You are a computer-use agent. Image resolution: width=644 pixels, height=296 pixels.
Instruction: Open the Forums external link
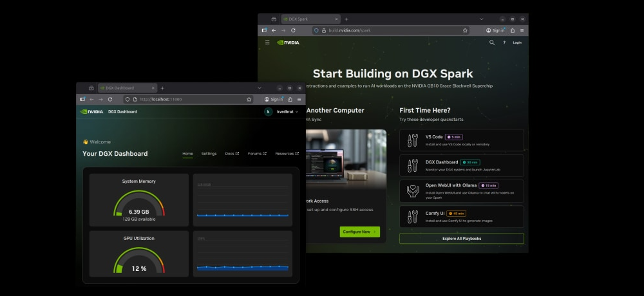257,154
